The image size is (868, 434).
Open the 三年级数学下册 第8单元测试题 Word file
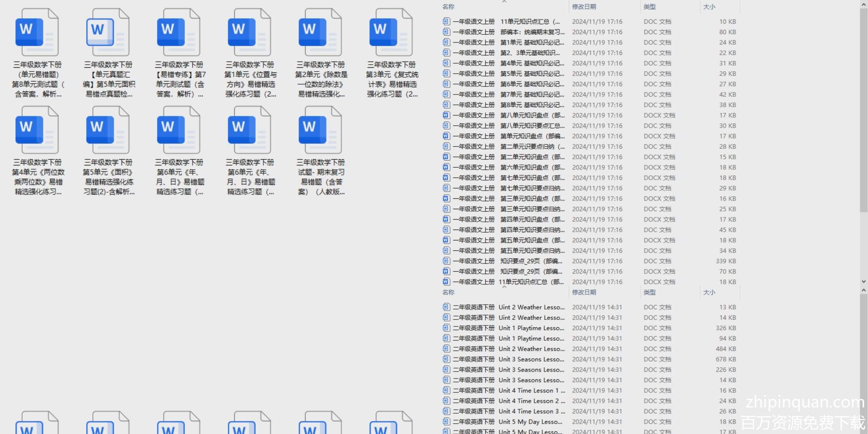[37, 33]
